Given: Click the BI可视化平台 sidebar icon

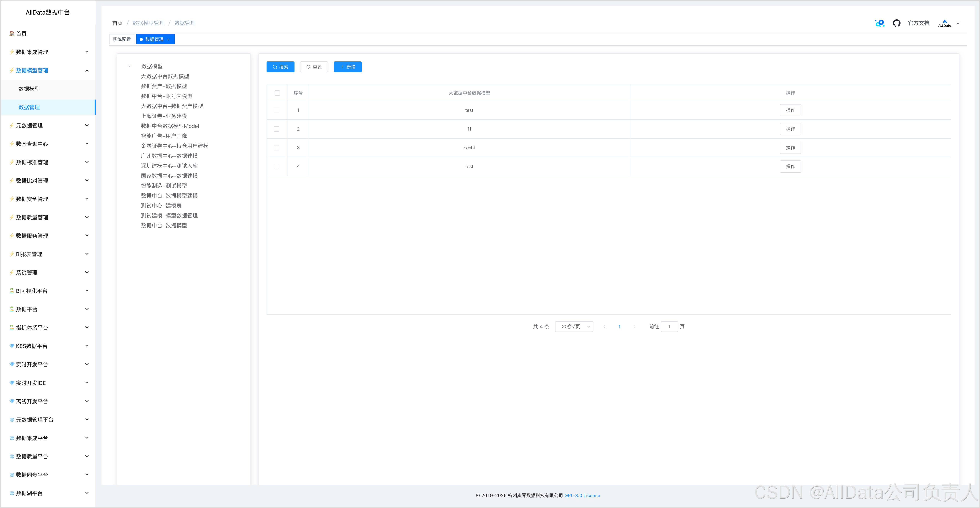Looking at the screenshot, I should click(x=12, y=291).
